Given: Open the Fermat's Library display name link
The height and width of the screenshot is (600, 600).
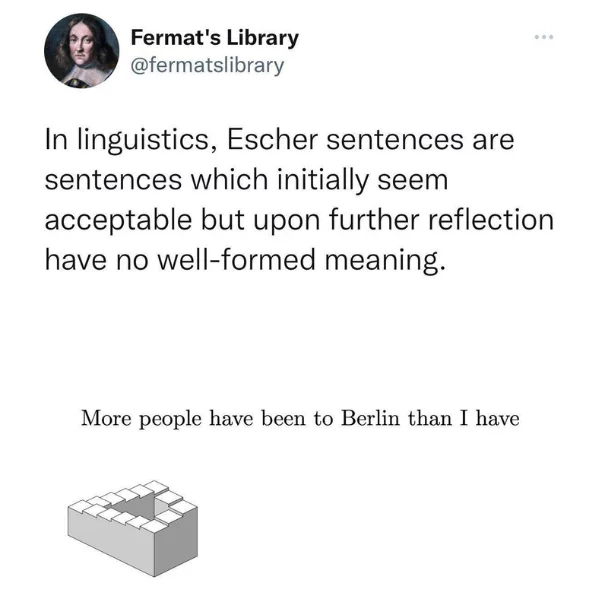Looking at the screenshot, I should point(215,39).
